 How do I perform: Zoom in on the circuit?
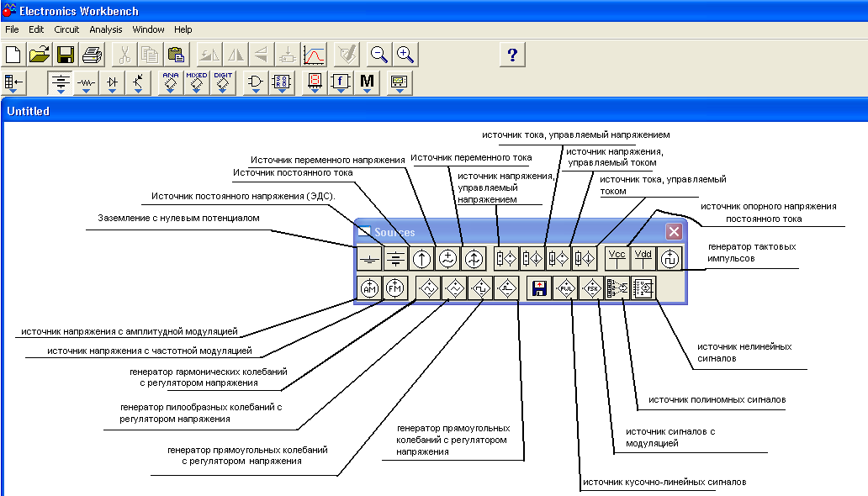click(x=405, y=55)
